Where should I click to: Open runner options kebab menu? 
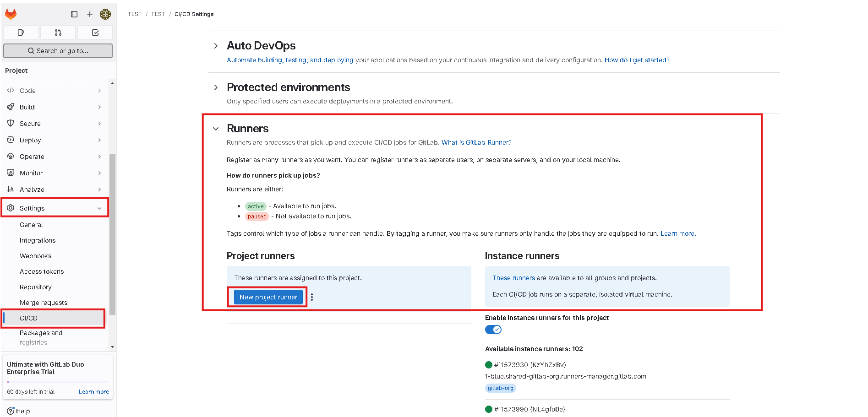point(312,297)
